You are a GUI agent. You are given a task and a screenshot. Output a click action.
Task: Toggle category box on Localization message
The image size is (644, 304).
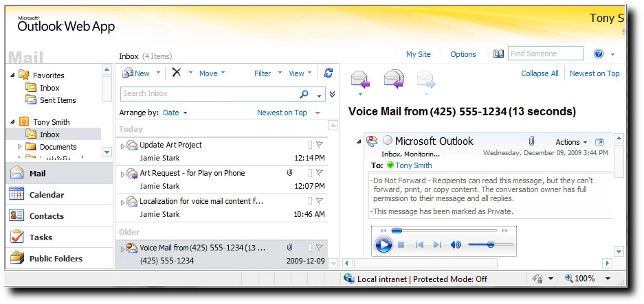(310, 201)
